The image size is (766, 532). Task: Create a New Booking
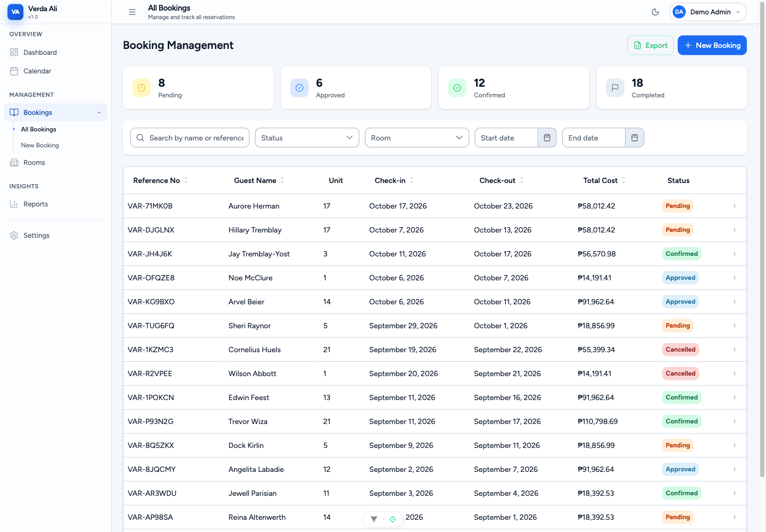(712, 45)
